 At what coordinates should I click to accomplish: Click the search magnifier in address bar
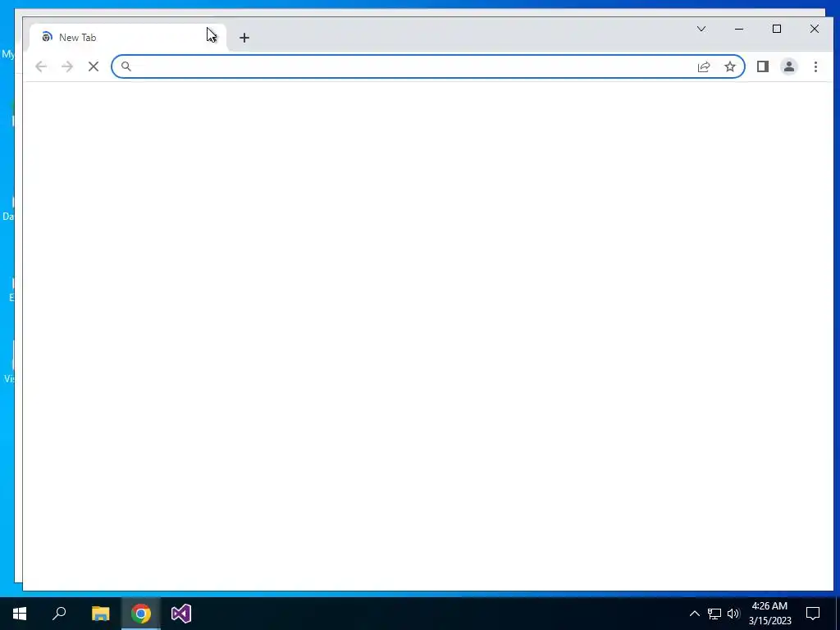click(126, 66)
